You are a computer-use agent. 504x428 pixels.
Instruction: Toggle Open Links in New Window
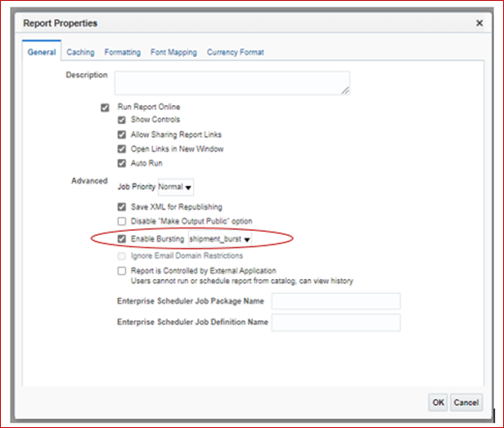pos(122,149)
